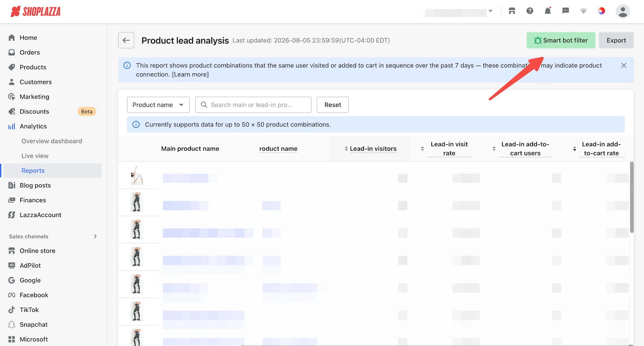Sort by Lead-in visitors column
Viewport: 644px width, 346px height.
(346, 149)
